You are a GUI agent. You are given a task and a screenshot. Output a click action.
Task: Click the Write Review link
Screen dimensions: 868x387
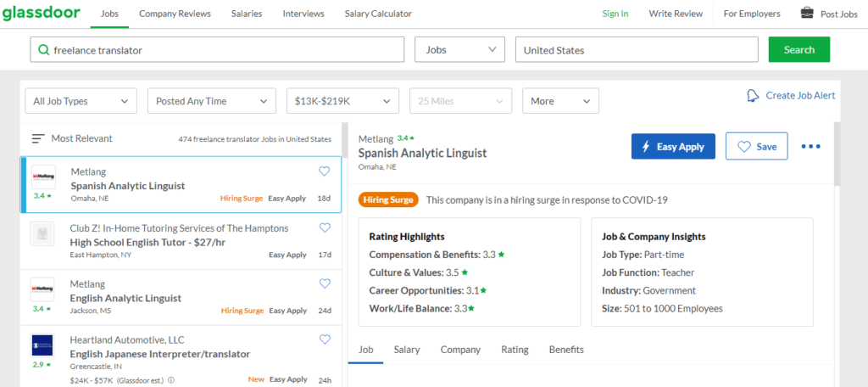pyautogui.click(x=676, y=14)
